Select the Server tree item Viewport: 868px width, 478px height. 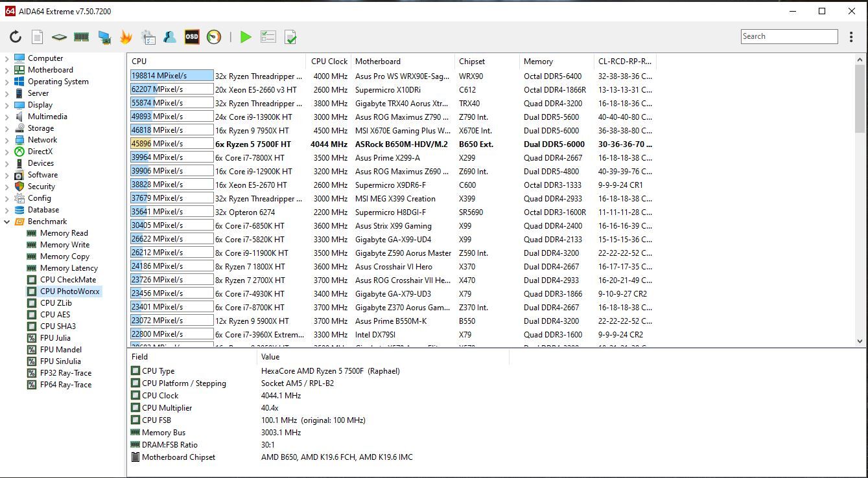(38, 93)
